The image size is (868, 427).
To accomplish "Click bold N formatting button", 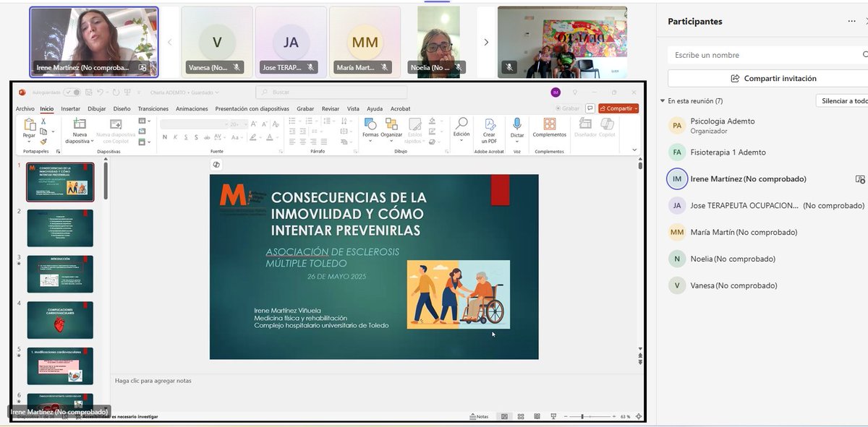I will tap(165, 137).
